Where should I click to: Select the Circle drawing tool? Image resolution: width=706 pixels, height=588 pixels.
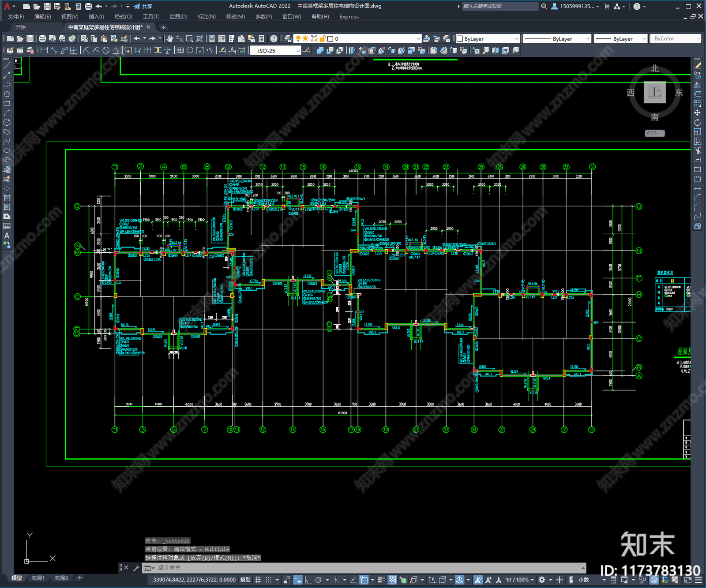[7, 122]
